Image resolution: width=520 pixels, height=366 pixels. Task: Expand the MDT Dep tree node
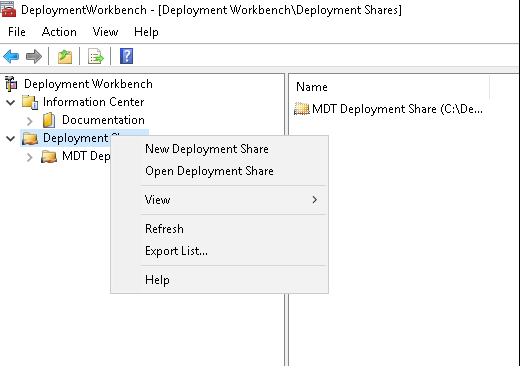point(30,157)
